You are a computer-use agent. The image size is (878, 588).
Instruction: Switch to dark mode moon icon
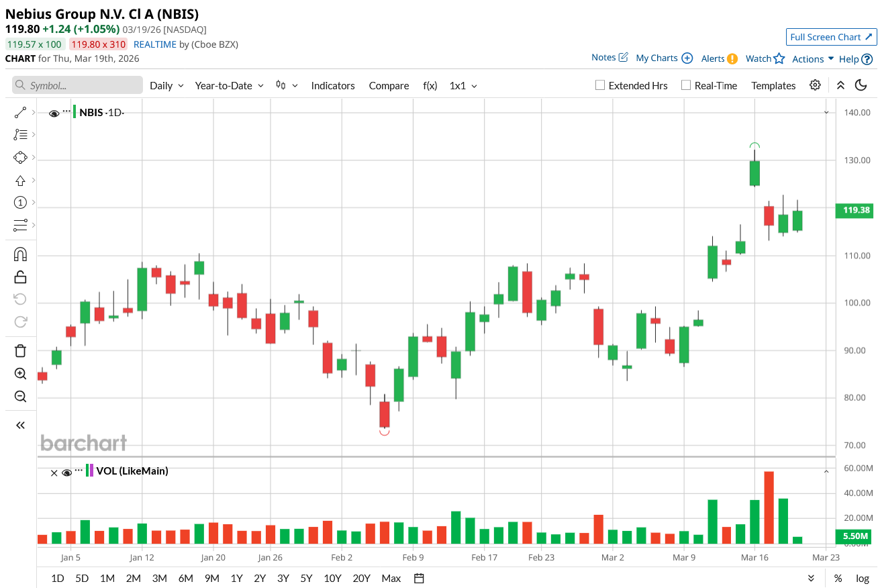click(861, 85)
